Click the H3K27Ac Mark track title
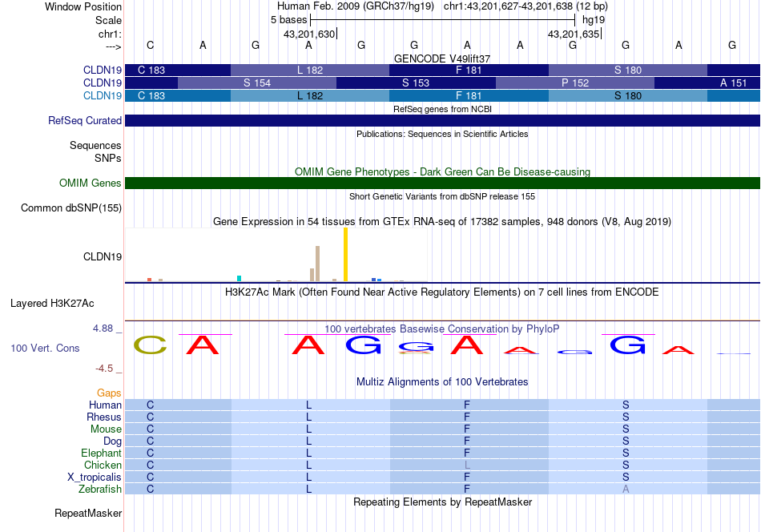This screenshot has width=761, height=532. pyautogui.click(x=442, y=292)
